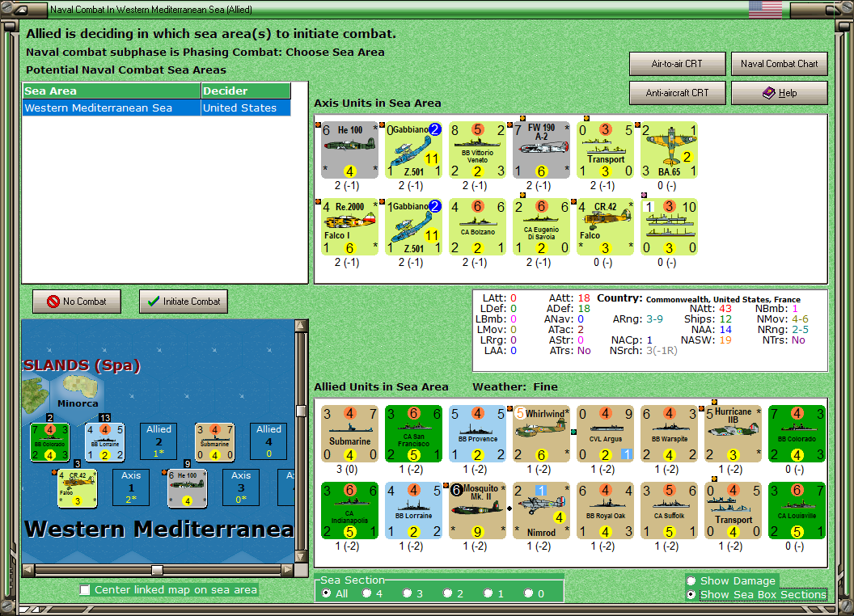The width and height of the screenshot is (854, 616).
Task: Select the BB Provence counter
Action: coord(478,433)
